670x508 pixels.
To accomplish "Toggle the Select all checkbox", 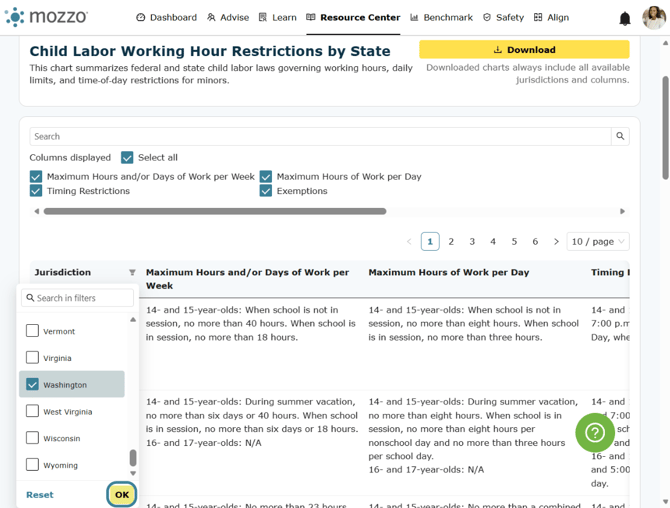I will pyautogui.click(x=127, y=158).
